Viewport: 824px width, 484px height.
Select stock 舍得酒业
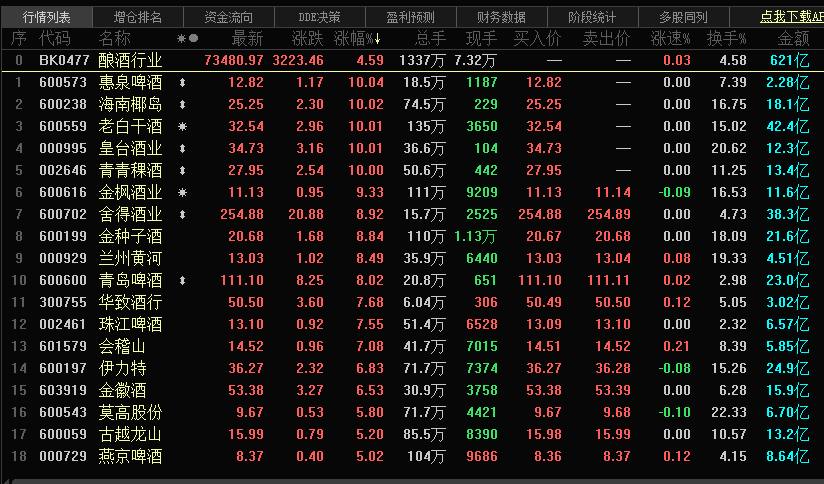pos(130,214)
